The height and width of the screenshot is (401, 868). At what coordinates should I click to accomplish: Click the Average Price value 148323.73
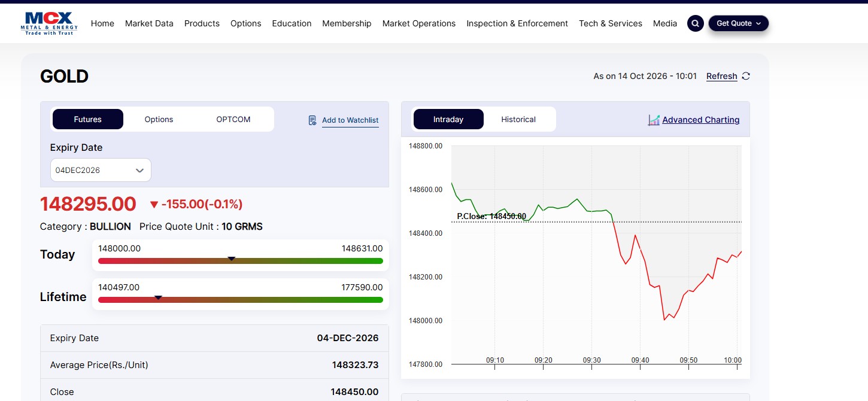click(356, 365)
